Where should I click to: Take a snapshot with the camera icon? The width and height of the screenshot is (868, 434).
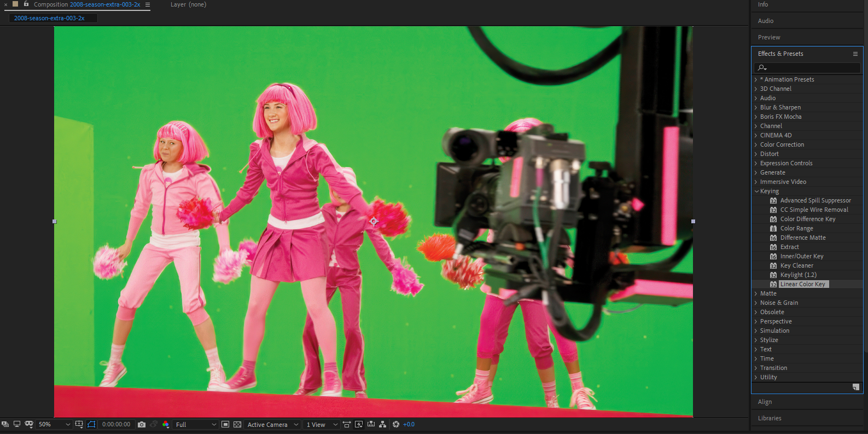pyautogui.click(x=142, y=425)
